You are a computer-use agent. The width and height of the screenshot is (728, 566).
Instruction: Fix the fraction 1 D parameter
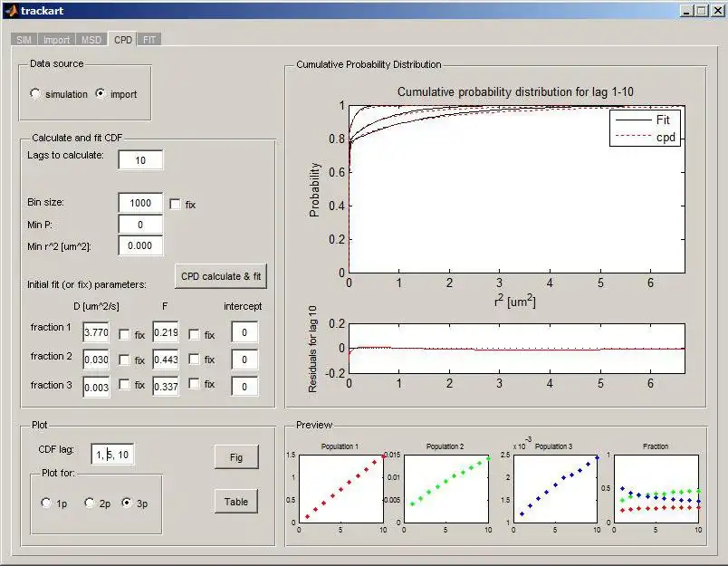[x=124, y=334]
